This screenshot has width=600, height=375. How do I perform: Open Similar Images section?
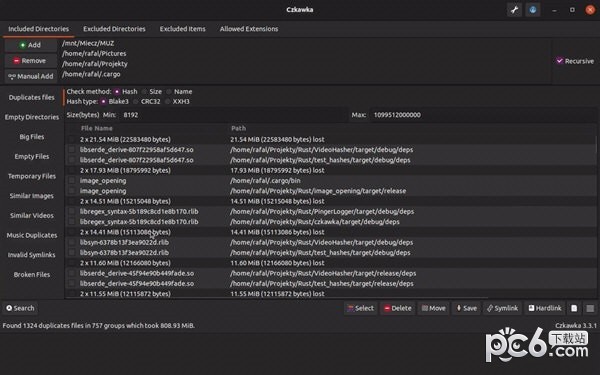[x=32, y=196]
